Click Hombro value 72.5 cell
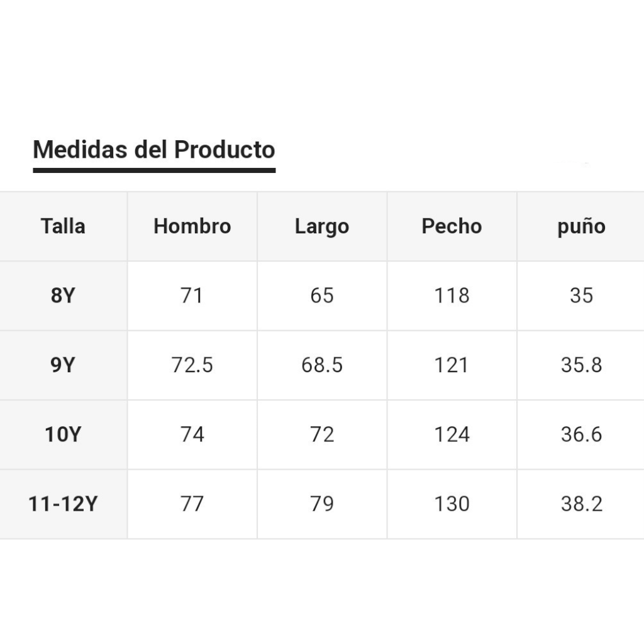Viewport: 644px width, 644px height. [x=192, y=365]
